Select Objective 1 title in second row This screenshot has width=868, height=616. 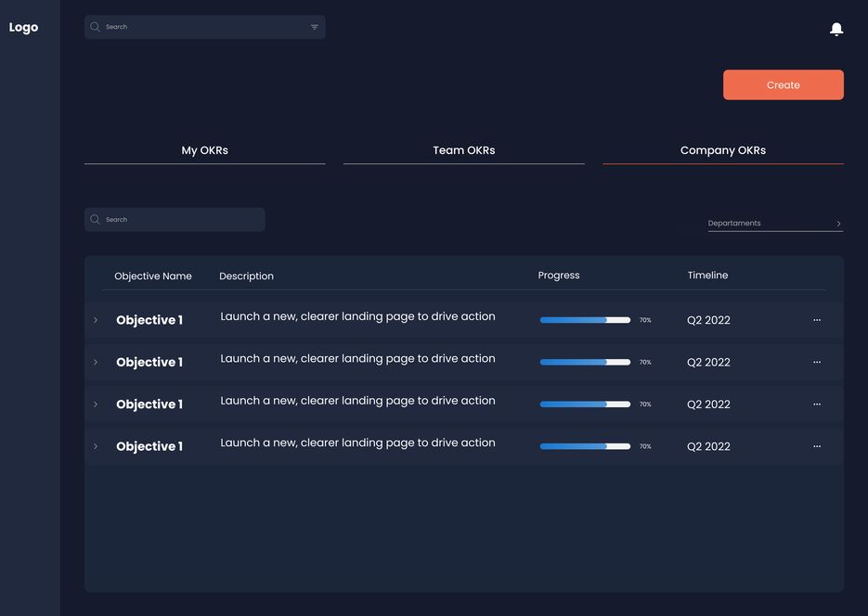149,362
